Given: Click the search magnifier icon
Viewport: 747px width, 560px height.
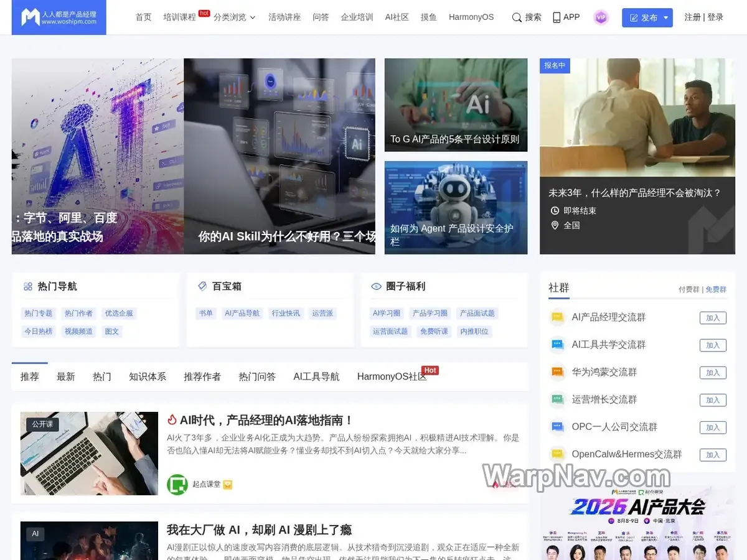Looking at the screenshot, I should [x=517, y=17].
